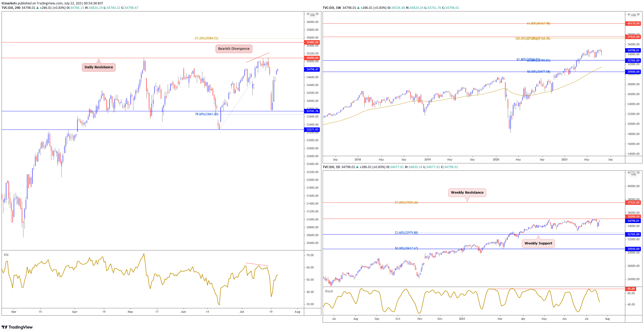Click the 37525.00 price label on daily chart
Image resolution: width=644 pixels, height=332 pixels.
point(633,202)
